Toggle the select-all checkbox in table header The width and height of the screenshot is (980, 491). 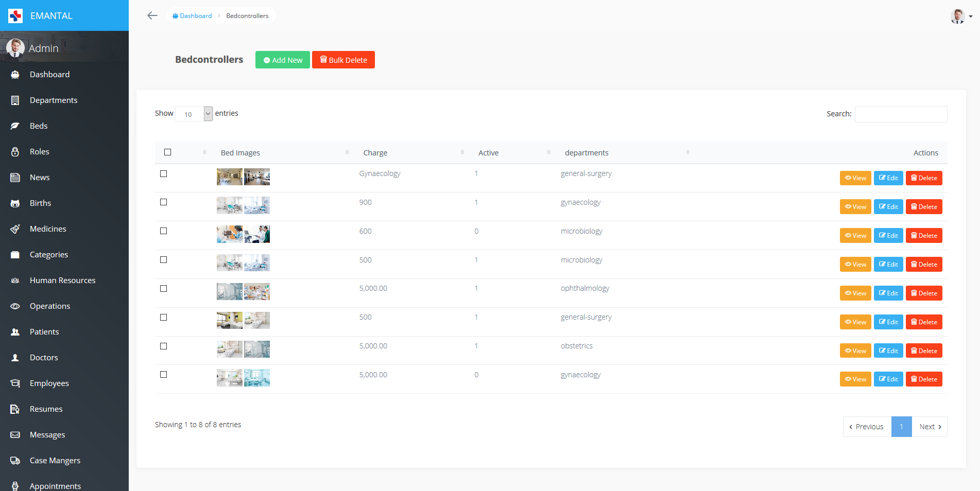pos(167,152)
